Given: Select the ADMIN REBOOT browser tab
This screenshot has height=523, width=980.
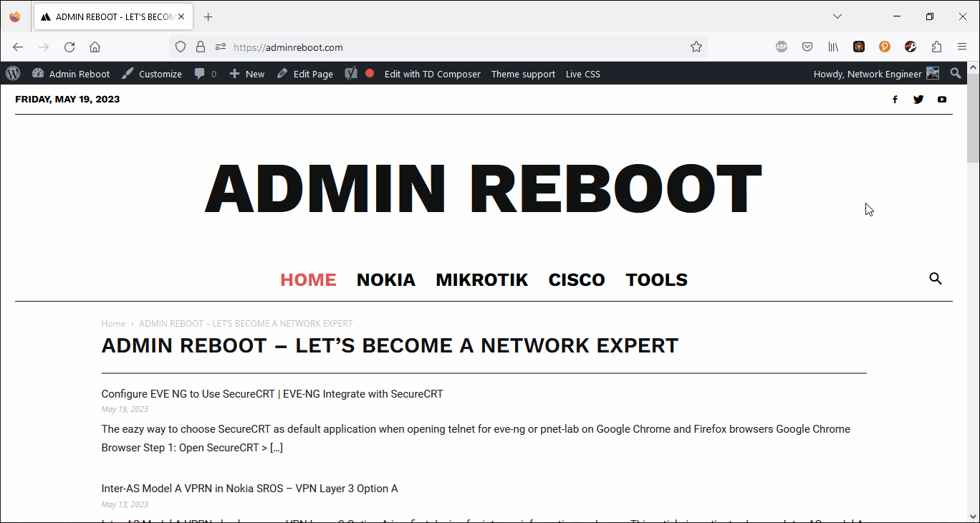Looking at the screenshot, I should coord(113,16).
